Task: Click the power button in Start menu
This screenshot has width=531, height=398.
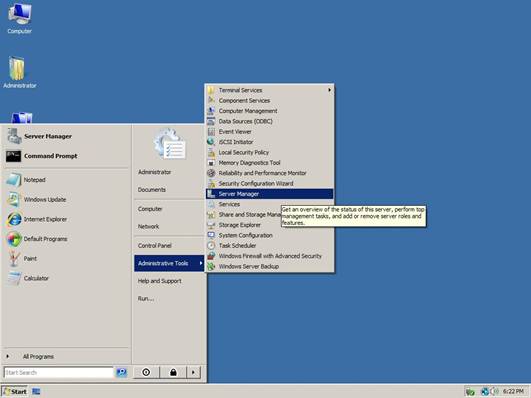Action: [146, 372]
